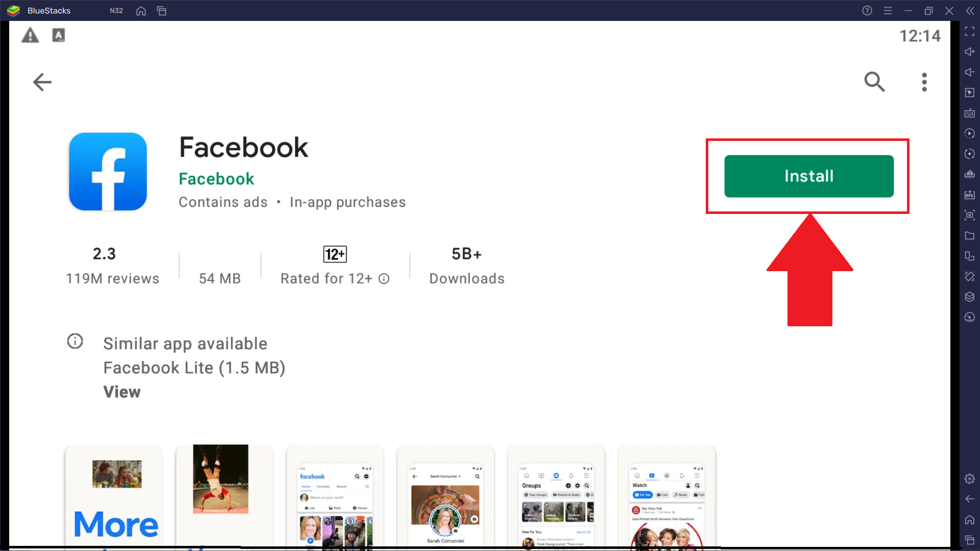
Task: Open the 'More' screenshot thumbnail
Action: click(x=114, y=496)
